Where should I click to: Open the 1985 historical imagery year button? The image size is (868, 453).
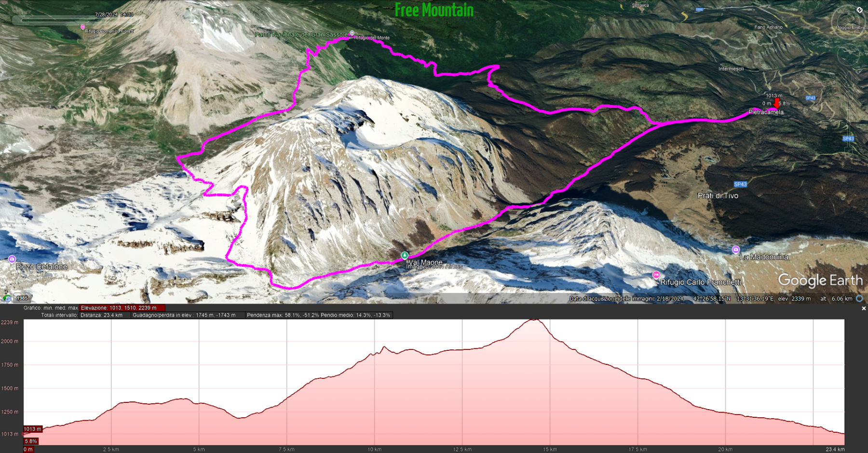pos(22,298)
